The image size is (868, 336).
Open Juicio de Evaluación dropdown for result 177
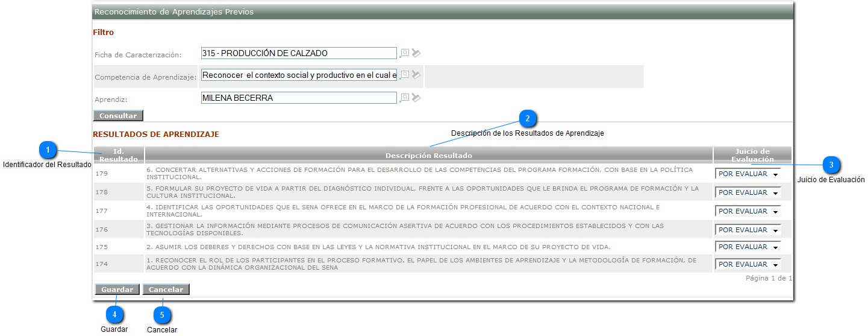(x=748, y=211)
